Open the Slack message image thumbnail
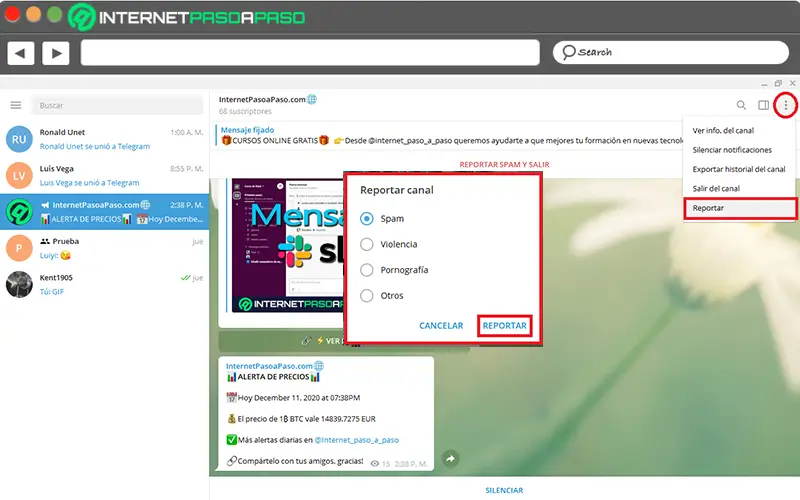The height and width of the screenshot is (500, 800). (288, 245)
